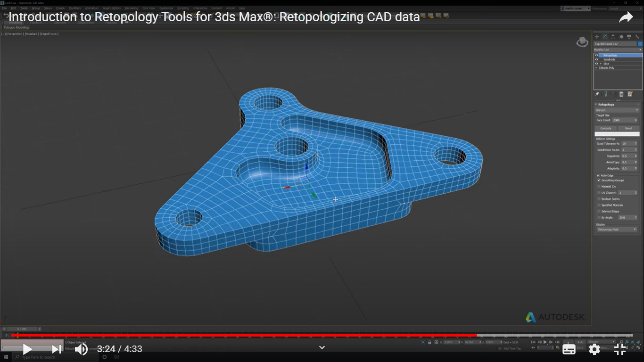Skip to the next video
This screenshot has width=644, height=362.
[x=56, y=349]
